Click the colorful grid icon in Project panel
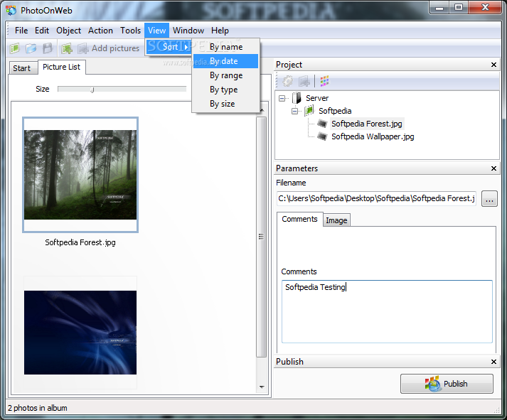 pos(324,81)
